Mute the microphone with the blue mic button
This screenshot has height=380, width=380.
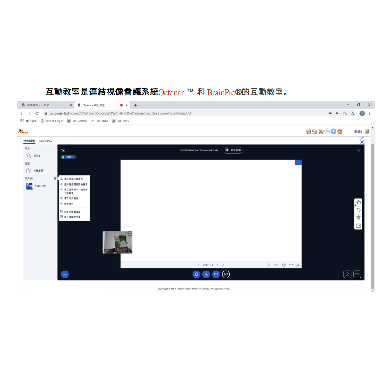[x=196, y=274]
